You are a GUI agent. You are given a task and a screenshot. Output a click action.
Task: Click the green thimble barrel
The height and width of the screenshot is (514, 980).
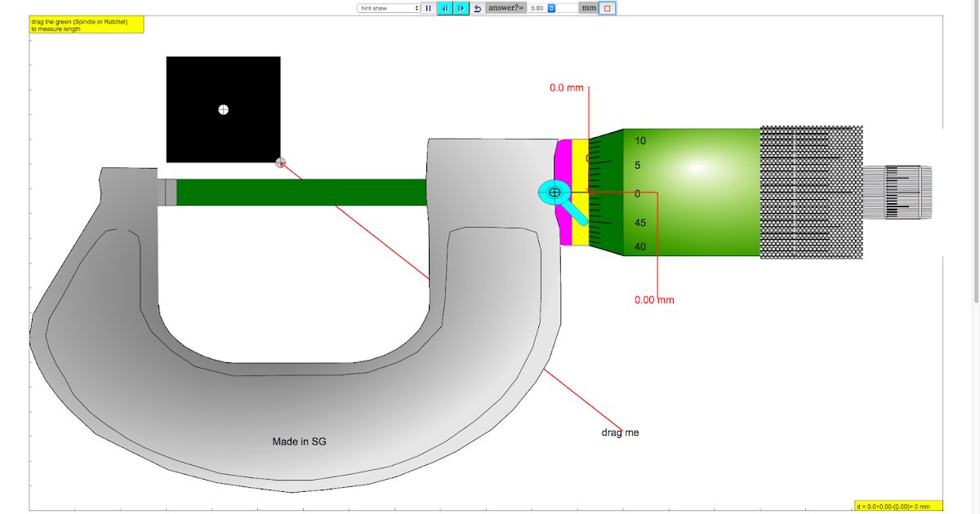pos(694,192)
